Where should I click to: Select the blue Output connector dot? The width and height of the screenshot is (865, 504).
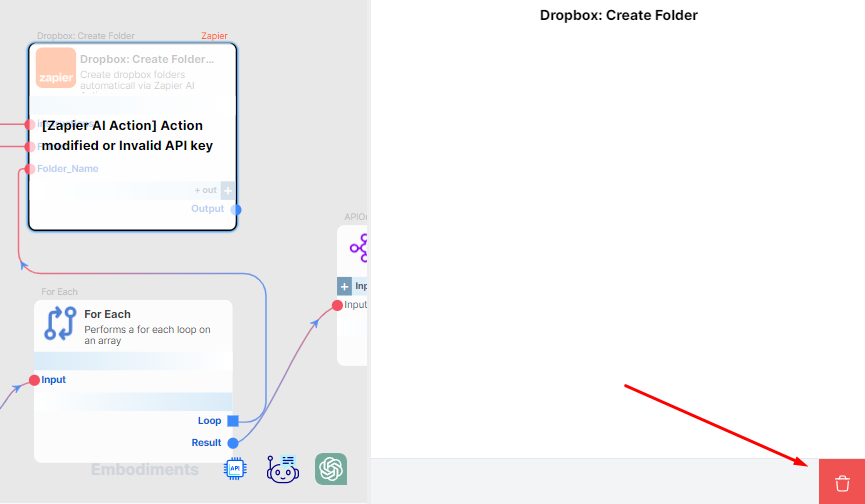pyautogui.click(x=236, y=210)
